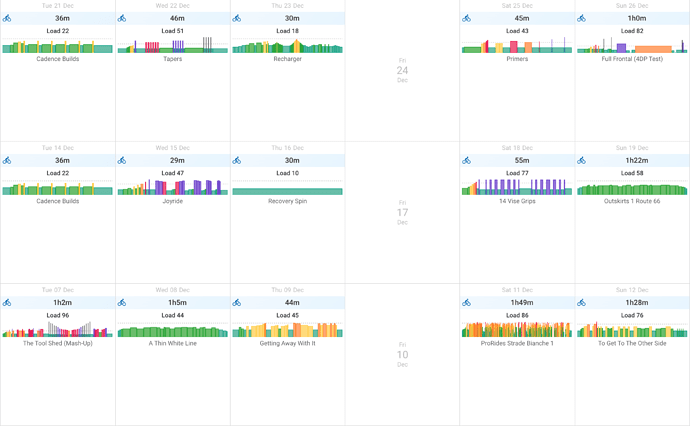The image size is (690, 426).
Task: Click the cycling icon on Wed 08 Dec
Action: pos(122,303)
